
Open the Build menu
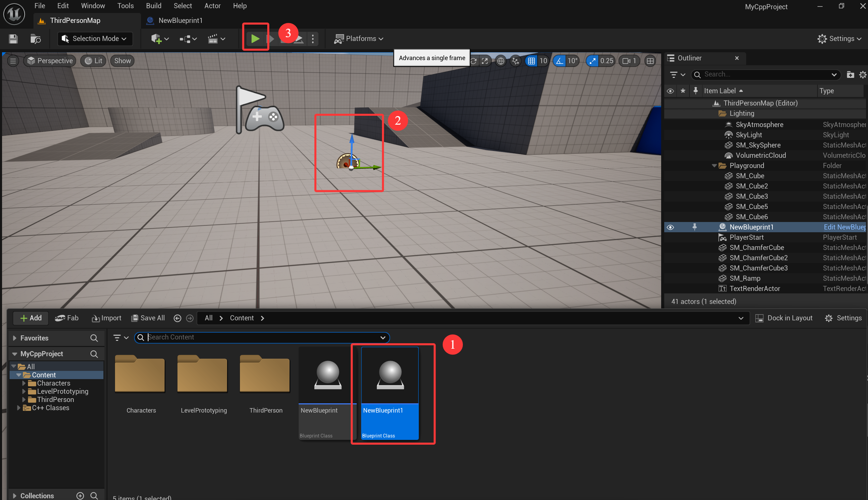point(153,6)
